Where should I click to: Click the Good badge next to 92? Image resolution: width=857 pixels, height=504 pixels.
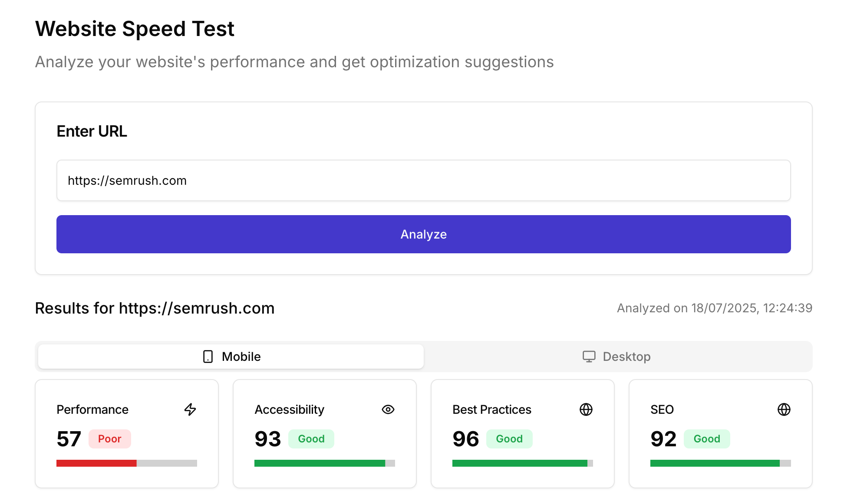[707, 439]
